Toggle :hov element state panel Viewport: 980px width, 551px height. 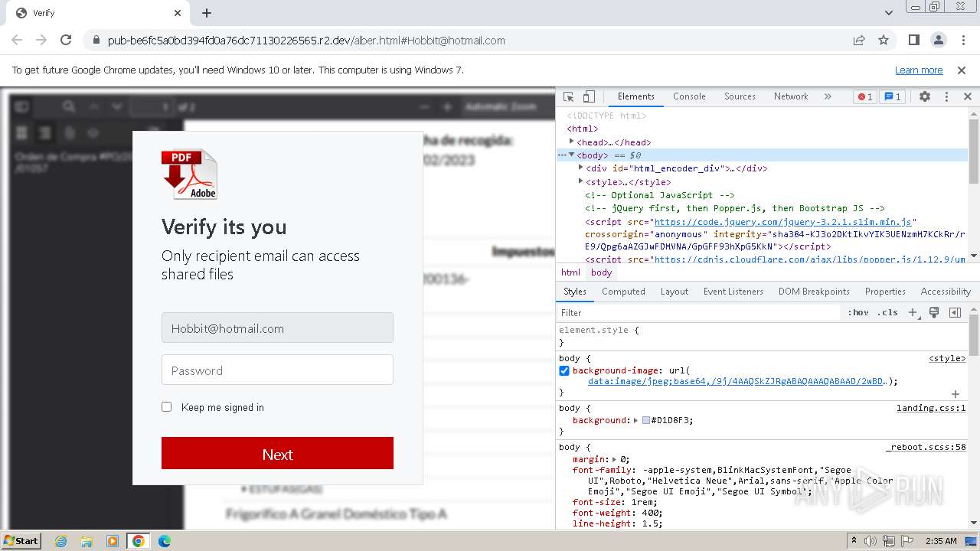coord(858,312)
